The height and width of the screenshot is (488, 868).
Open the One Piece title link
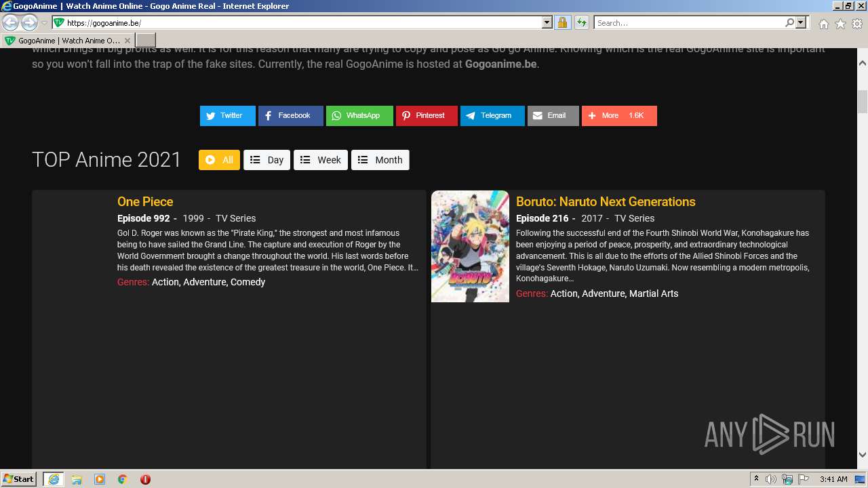click(x=145, y=201)
